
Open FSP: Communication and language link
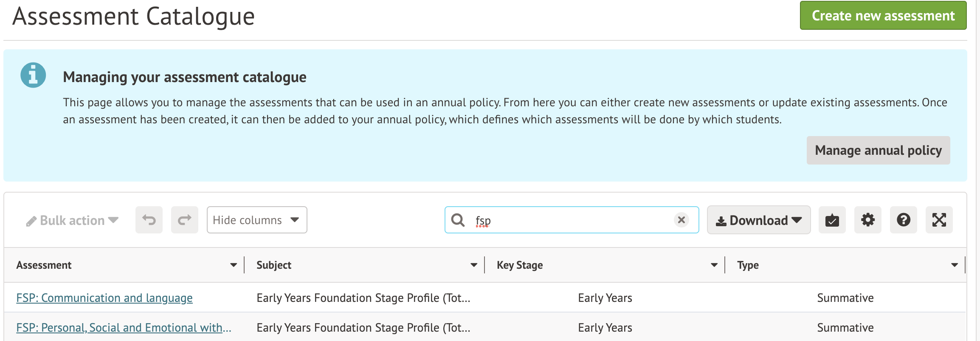104,298
